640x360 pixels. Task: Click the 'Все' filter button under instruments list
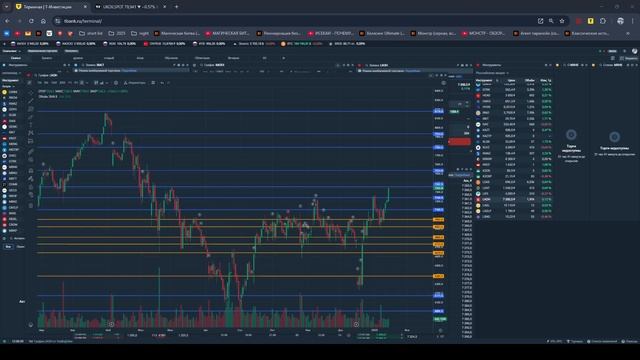point(8,247)
